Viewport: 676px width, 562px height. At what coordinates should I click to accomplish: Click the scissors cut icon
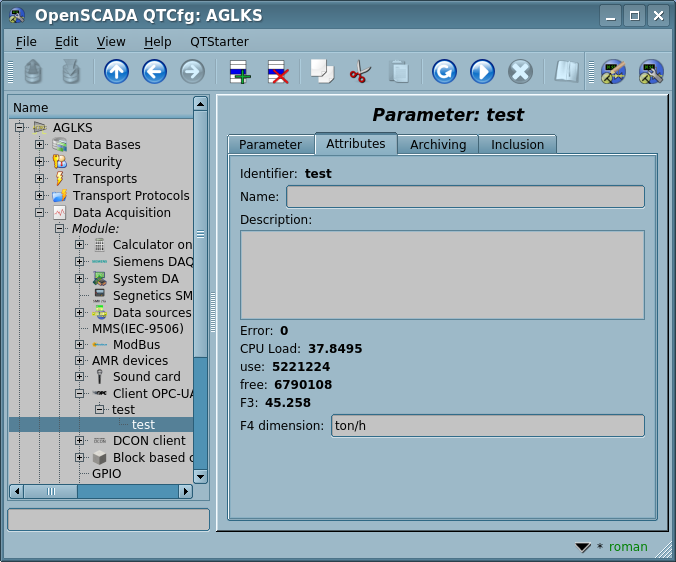pyautogui.click(x=359, y=71)
